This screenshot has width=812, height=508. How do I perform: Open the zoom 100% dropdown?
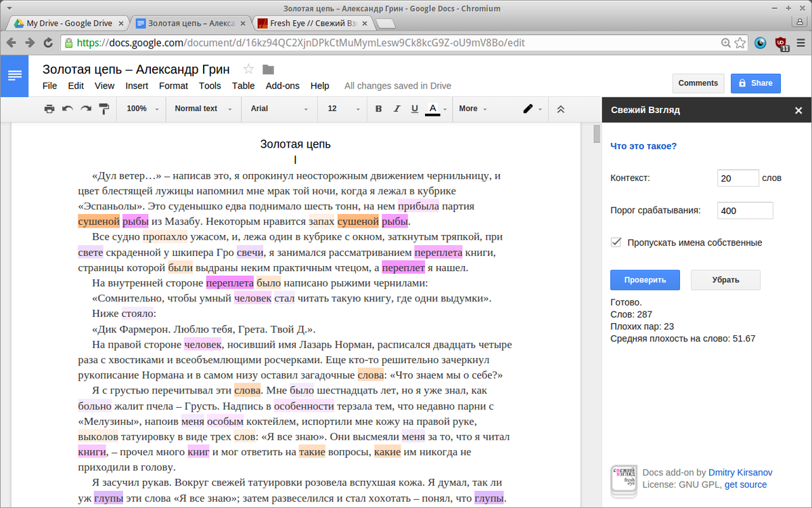pos(142,109)
